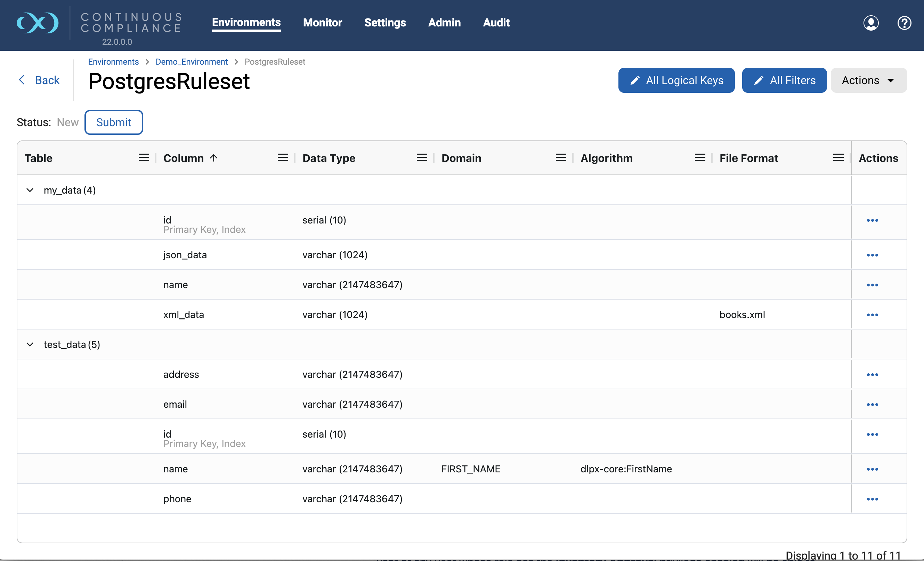Open row actions for phone column

point(872,499)
